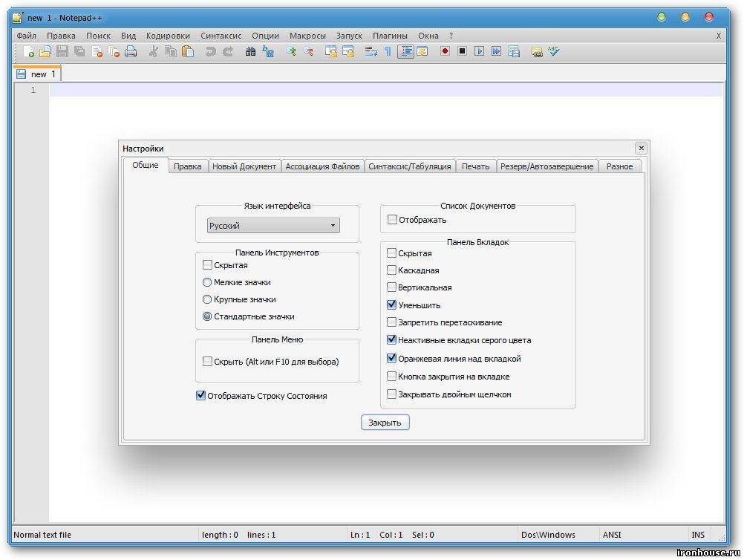
Task: Click the Open file folder icon
Action: point(45,51)
